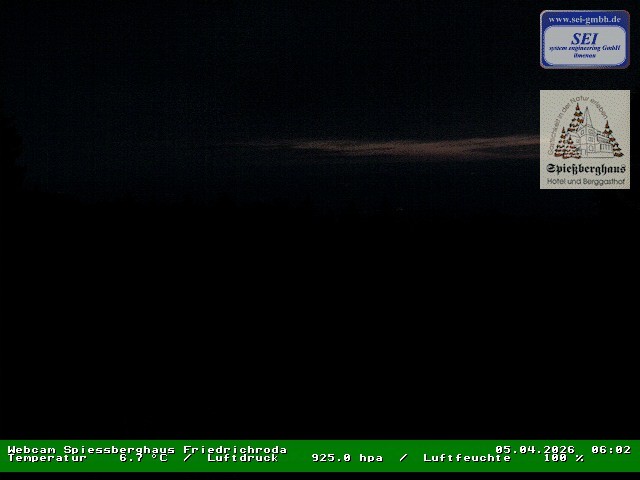Click the timestamp 06:02
The image size is (640, 480).
coord(611,449)
